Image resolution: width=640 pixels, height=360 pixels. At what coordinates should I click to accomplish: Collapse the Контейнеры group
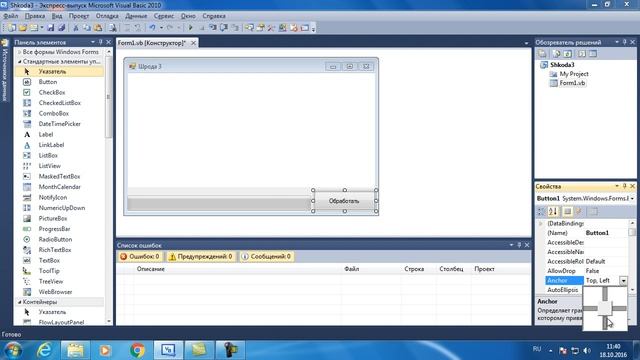click(x=19, y=302)
